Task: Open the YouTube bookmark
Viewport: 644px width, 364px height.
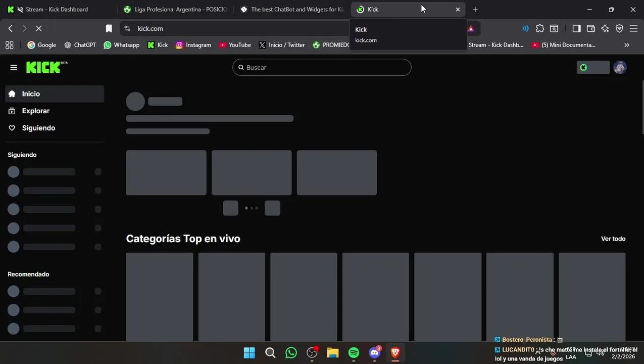Action: (235, 45)
